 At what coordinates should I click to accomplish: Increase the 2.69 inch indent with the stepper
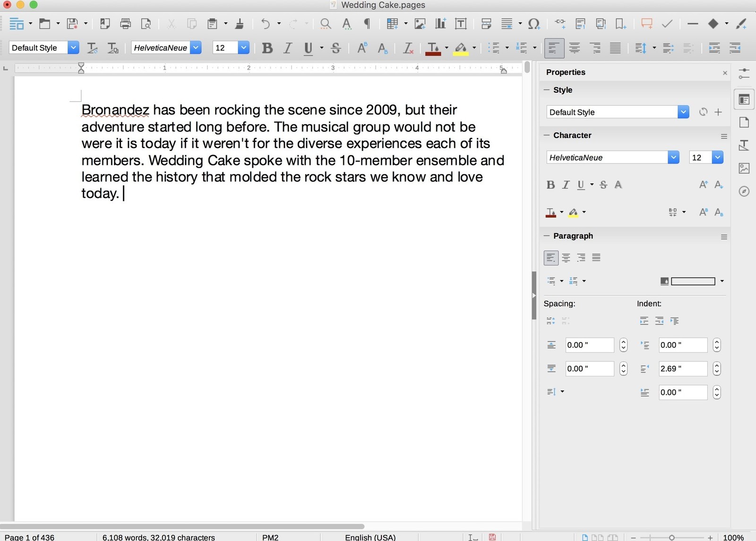coord(716,366)
